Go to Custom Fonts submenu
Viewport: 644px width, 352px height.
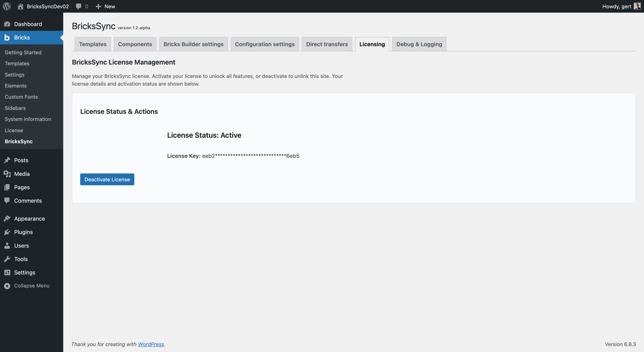click(21, 97)
